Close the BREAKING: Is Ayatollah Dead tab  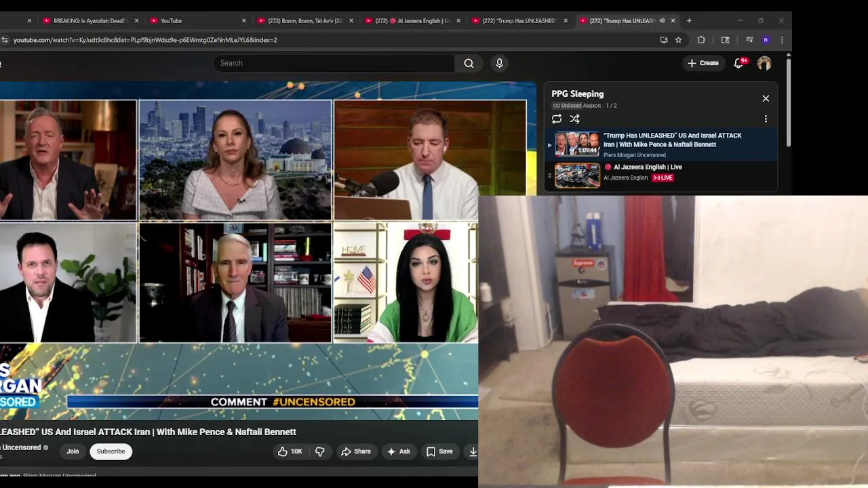tap(136, 20)
